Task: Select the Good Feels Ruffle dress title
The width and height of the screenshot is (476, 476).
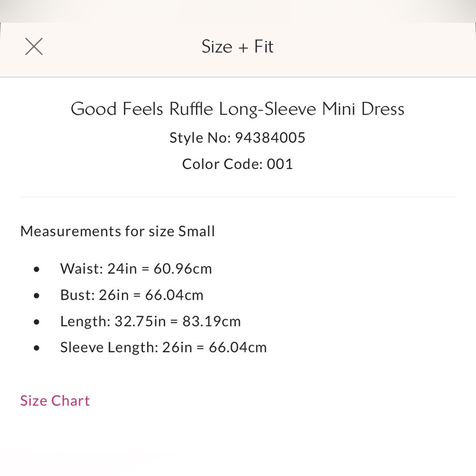Action: point(238,109)
